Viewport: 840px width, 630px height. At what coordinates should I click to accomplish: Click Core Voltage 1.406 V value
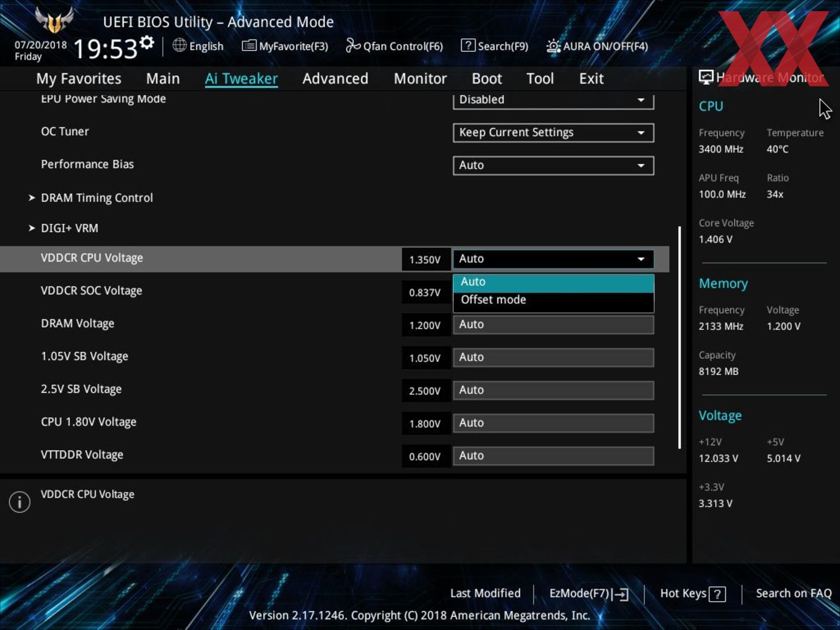(x=715, y=239)
